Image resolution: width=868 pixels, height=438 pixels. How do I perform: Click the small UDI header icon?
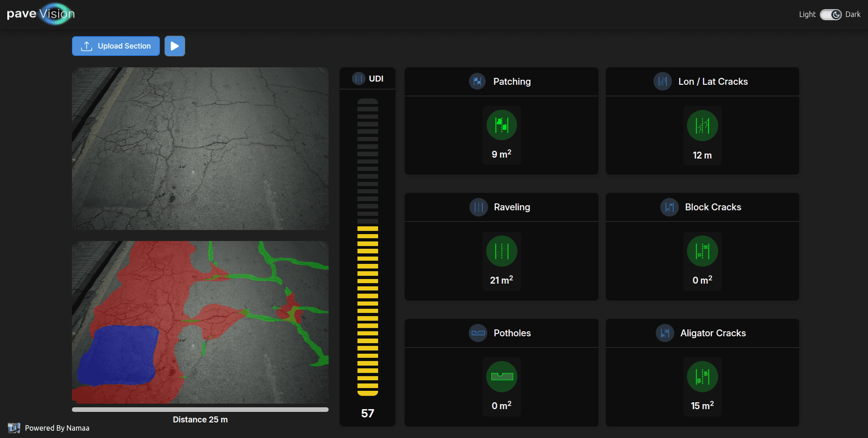pos(358,79)
